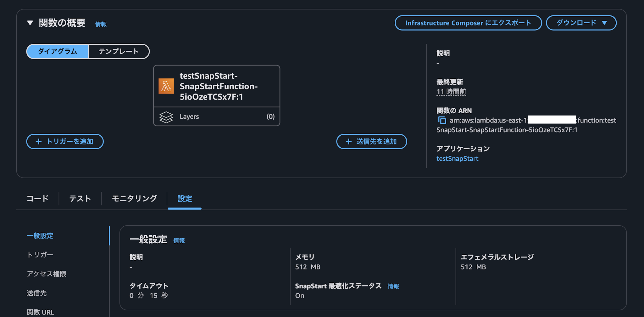The image size is (644, 317).
Task: Open 送信先 in the side menu
Action: 37,293
